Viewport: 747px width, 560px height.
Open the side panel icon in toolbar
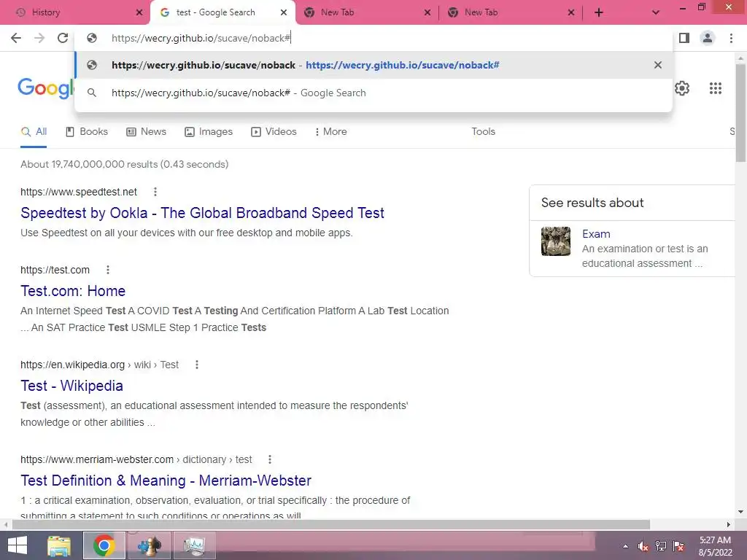pyautogui.click(x=684, y=38)
